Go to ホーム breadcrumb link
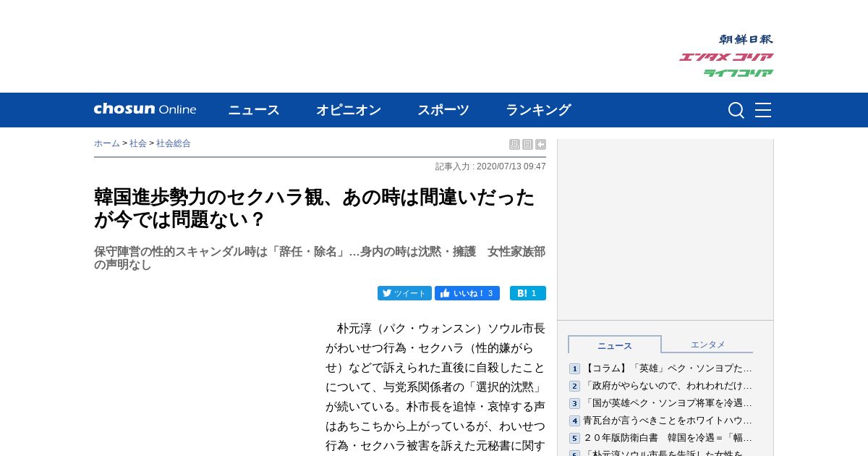The width and height of the screenshot is (868, 456). (x=107, y=143)
